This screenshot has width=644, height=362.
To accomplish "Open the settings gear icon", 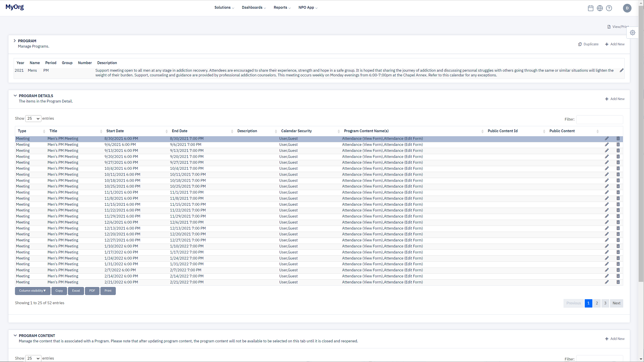I will point(632,33).
